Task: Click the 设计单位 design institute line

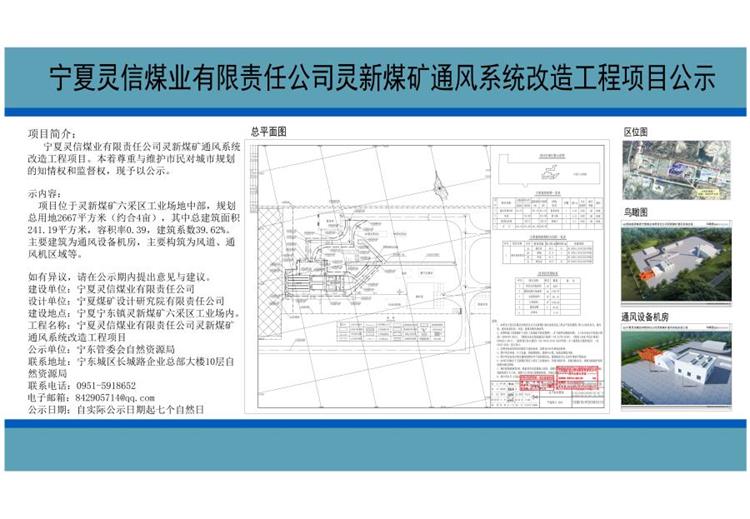Action: point(125,300)
